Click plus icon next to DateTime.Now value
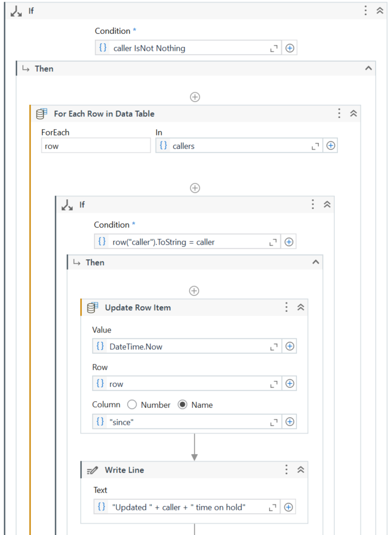 click(x=290, y=346)
